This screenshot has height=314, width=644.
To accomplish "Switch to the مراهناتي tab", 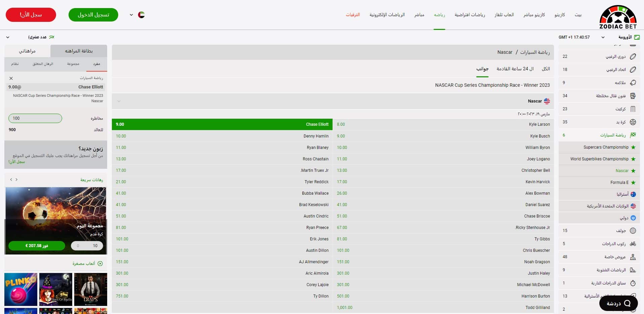I will click(27, 51).
